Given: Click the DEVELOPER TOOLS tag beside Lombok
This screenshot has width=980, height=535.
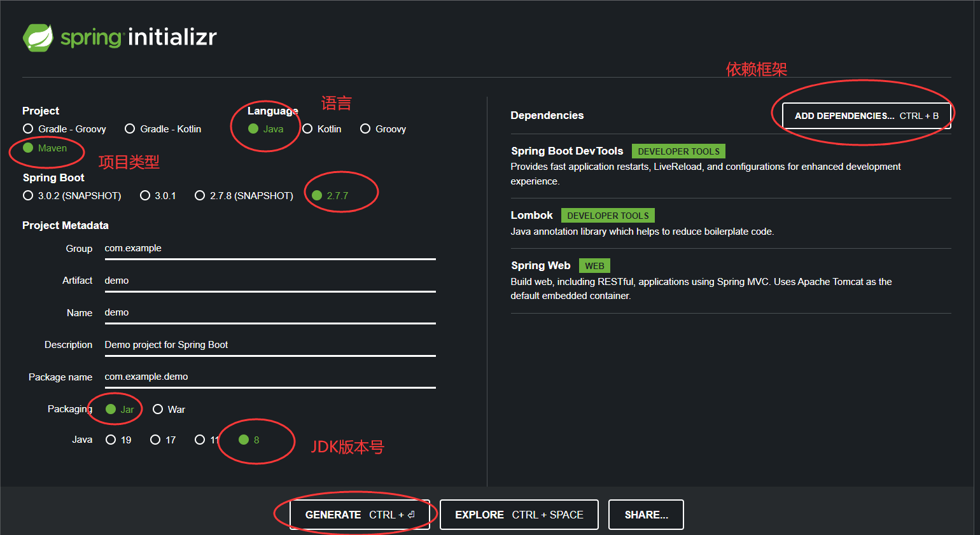Looking at the screenshot, I should [608, 216].
